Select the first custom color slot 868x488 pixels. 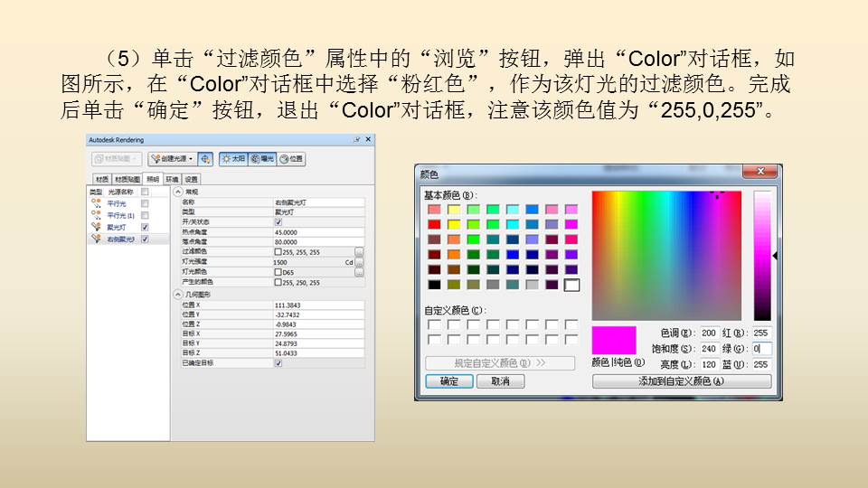435,324
